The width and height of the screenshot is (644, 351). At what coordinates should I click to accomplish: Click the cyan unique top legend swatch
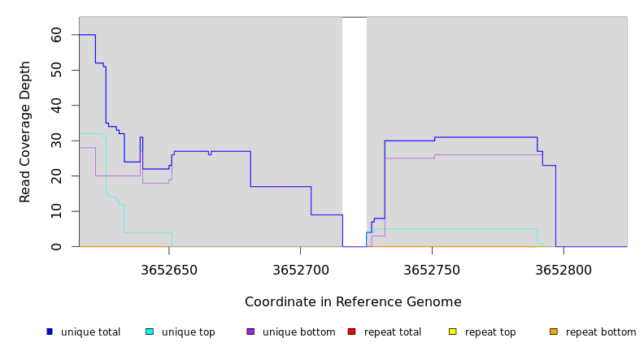(x=149, y=331)
